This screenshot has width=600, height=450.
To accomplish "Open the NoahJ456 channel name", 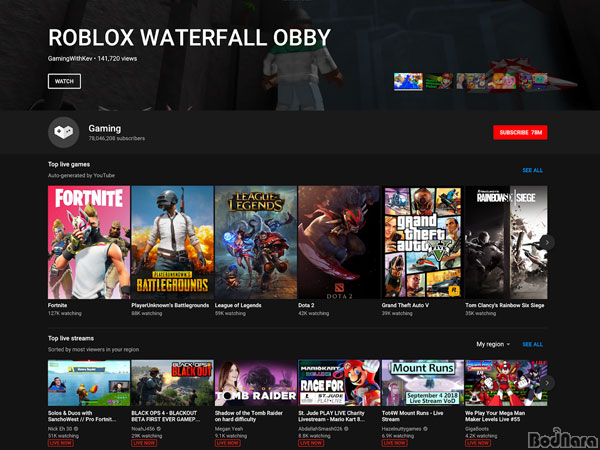I will pos(143,429).
